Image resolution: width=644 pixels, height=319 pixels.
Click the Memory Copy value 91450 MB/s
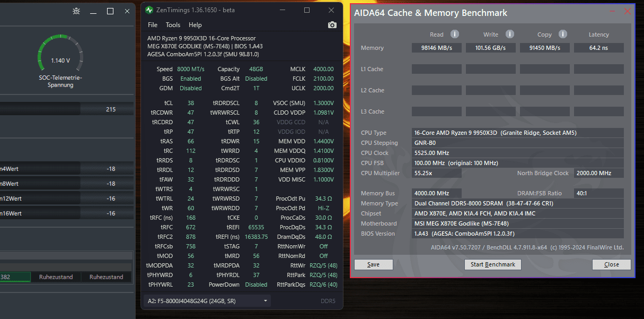(x=545, y=48)
